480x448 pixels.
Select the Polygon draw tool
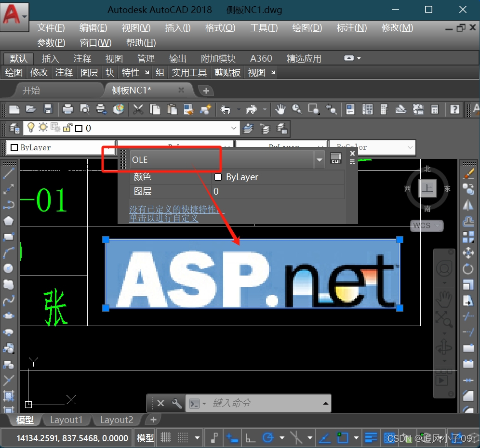9,221
